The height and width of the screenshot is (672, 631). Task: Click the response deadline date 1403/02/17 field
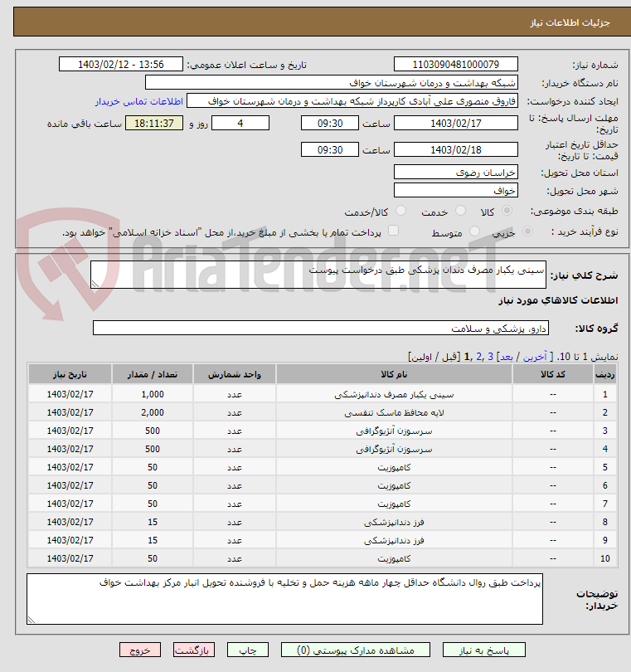(456, 124)
